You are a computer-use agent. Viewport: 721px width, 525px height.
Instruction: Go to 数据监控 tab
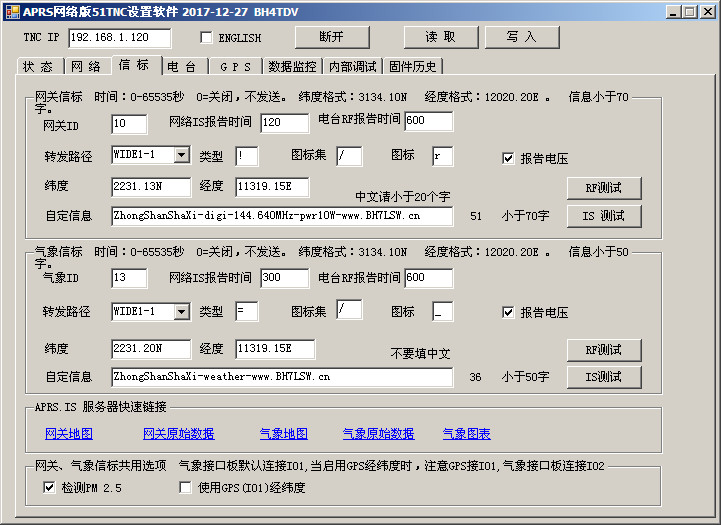(292, 67)
